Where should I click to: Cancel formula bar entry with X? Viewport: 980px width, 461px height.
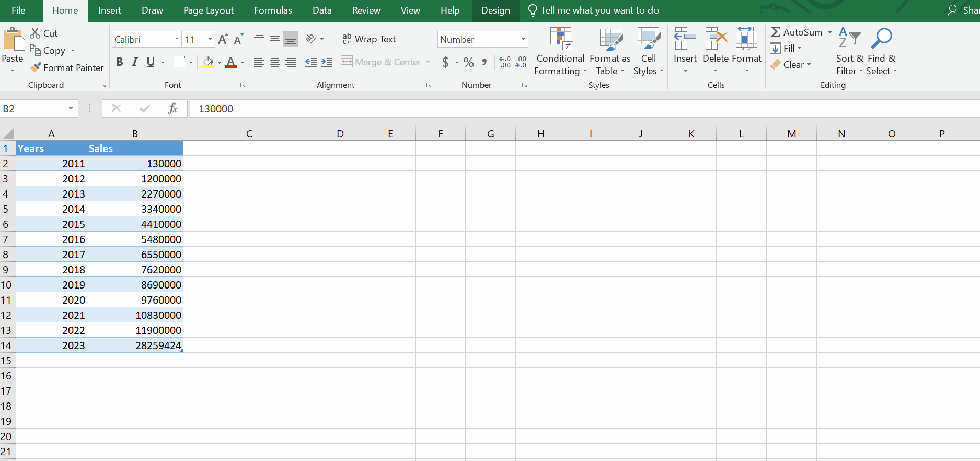[116, 108]
